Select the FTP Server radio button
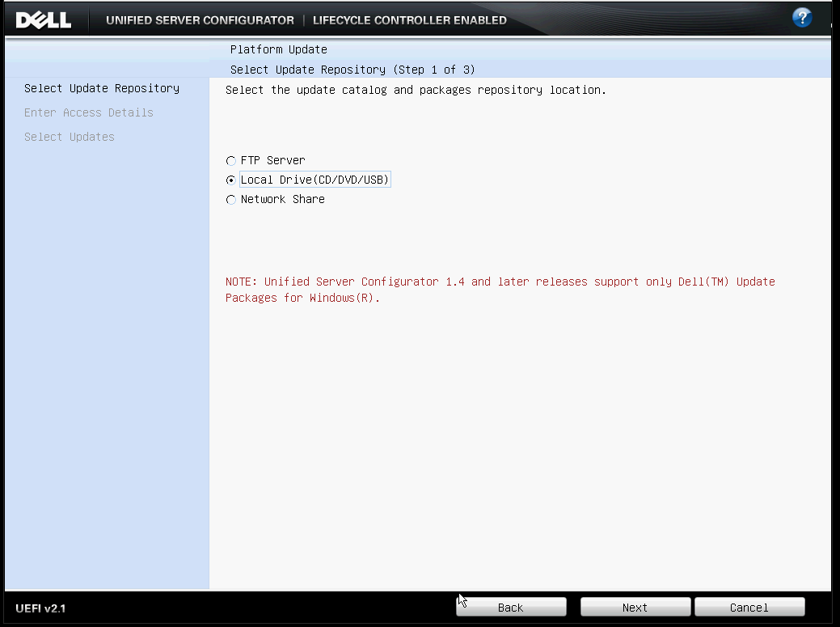This screenshot has height=627, width=840. [x=231, y=161]
